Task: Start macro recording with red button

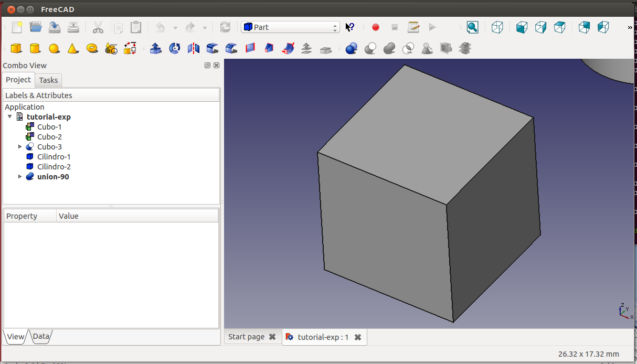Action: (x=376, y=27)
